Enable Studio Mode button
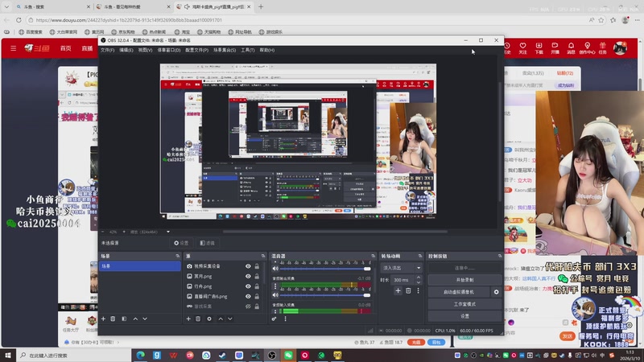 pyautogui.click(x=464, y=304)
